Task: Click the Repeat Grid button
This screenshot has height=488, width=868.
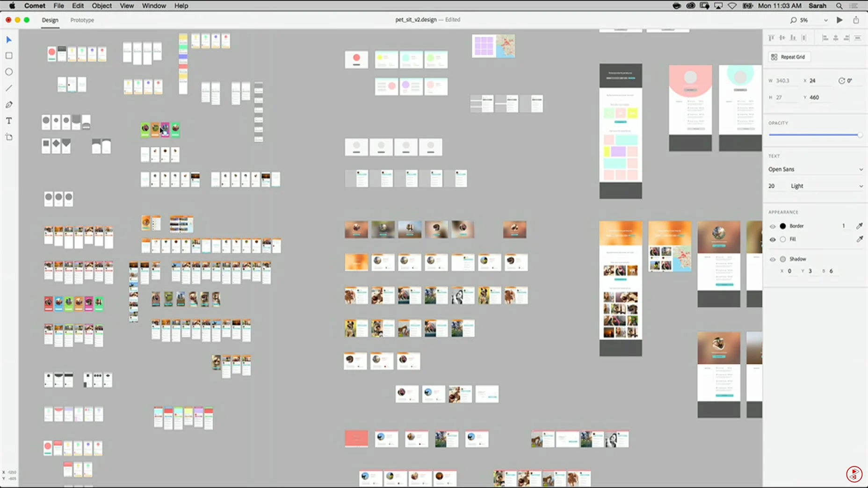Action: tap(788, 57)
